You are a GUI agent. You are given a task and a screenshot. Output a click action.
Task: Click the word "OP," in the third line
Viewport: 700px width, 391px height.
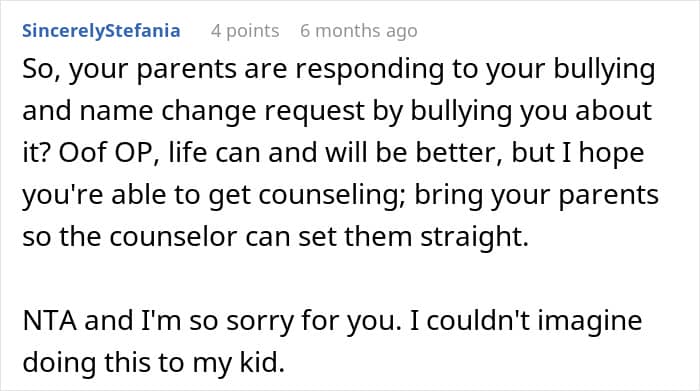click(x=138, y=153)
